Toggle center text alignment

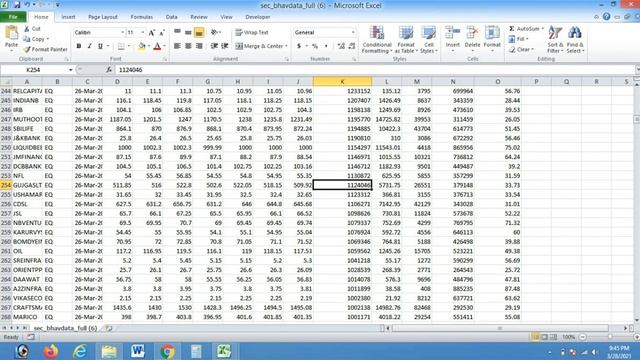click(x=188, y=46)
